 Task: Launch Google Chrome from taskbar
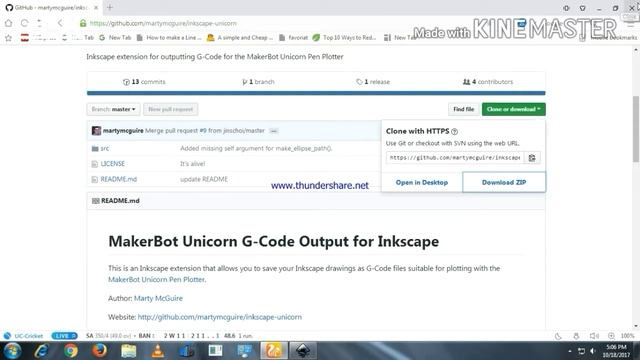[71, 351]
